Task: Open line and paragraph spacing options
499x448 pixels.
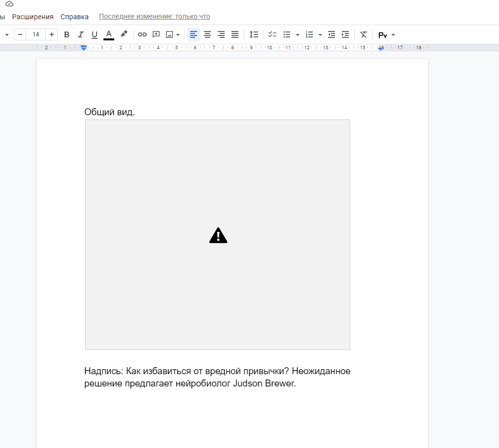Action: click(x=254, y=34)
